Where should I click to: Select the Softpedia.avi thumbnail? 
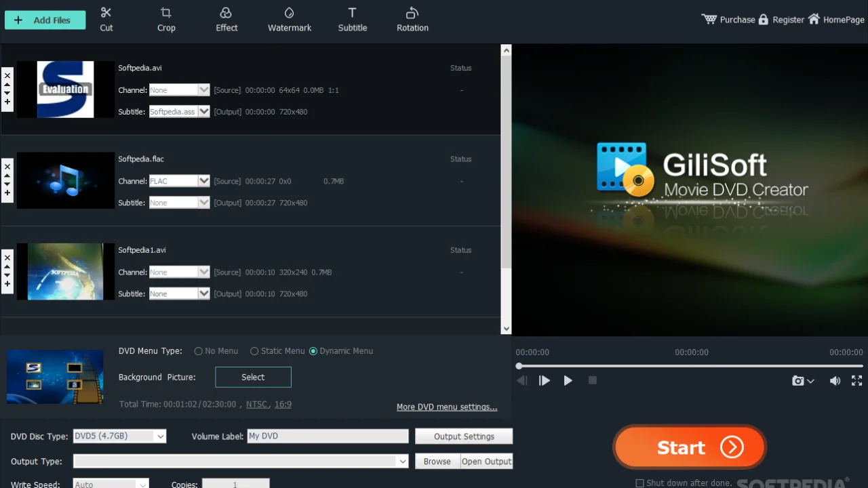click(65, 89)
